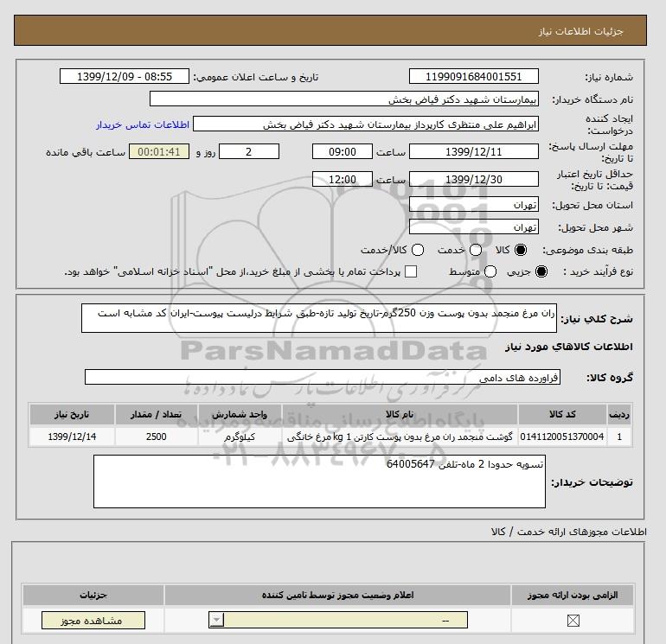
Task: Click الزامی بودن ارائه مجوز header
Action: click(572, 596)
